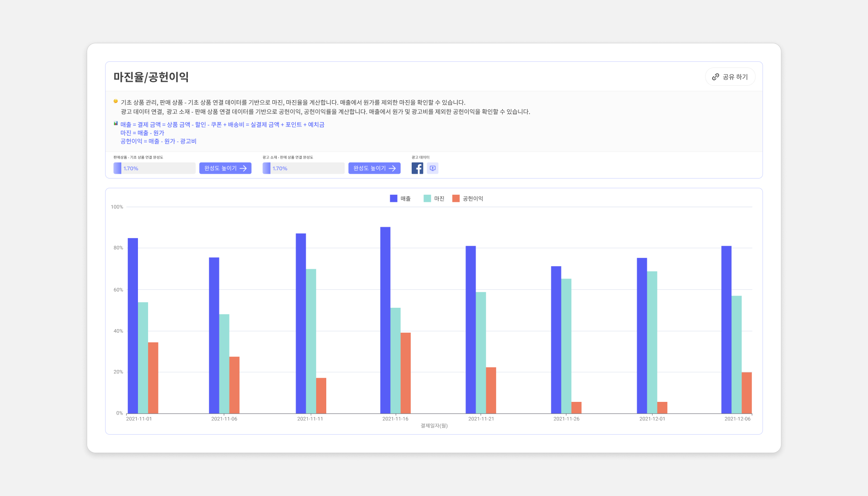Click the link icon inside 공유 하기 button

(x=716, y=77)
